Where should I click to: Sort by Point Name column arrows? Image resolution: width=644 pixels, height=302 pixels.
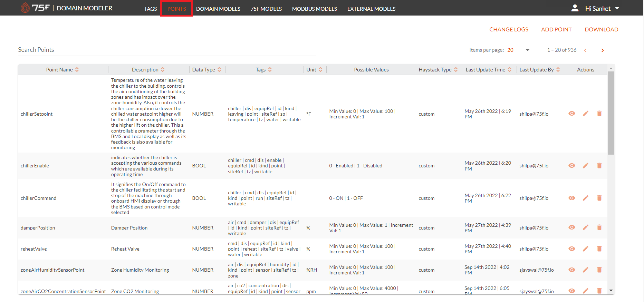pos(77,70)
